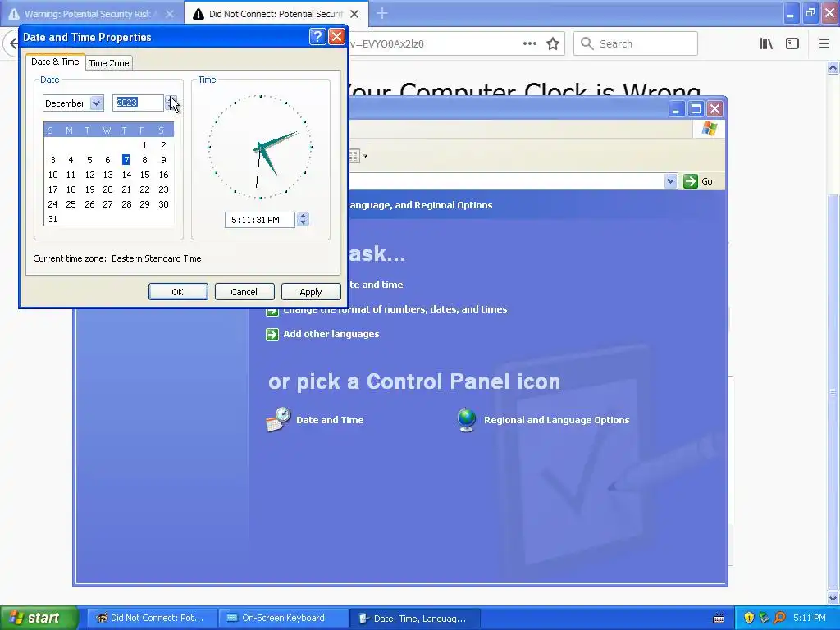This screenshot has height=630, width=840.
Task: Click the year spinner next to 2023
Action: point(170,103)
